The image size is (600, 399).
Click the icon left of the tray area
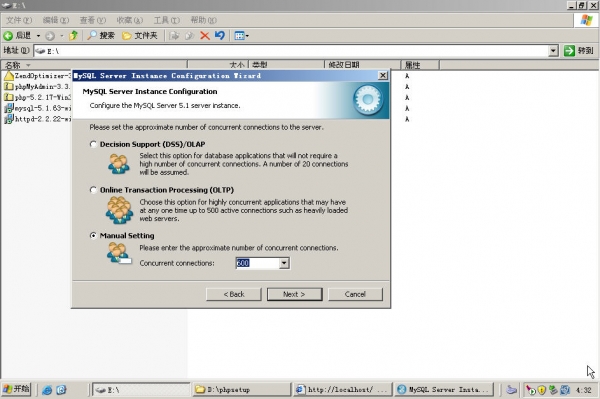[511, 390]
